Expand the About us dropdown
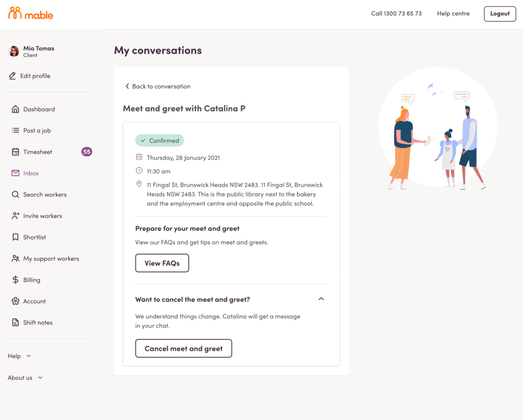523x420 pixels. coord(25,378)
